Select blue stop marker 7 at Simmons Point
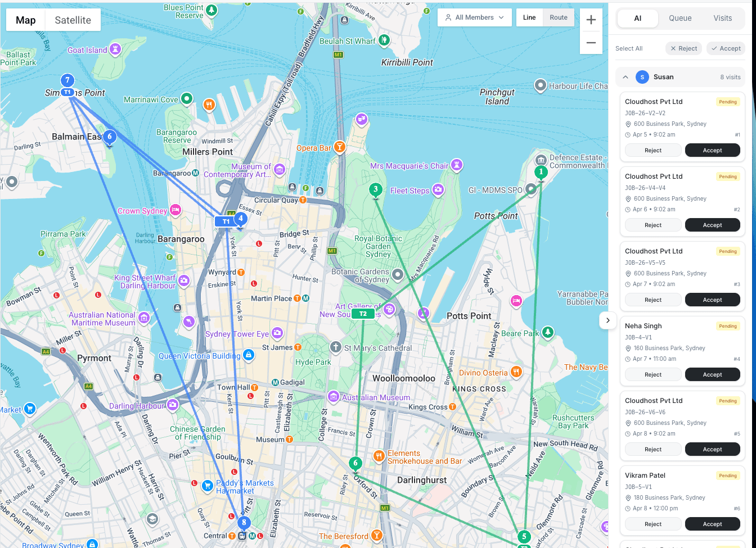The image size is (756, 548). pos(67,80)
